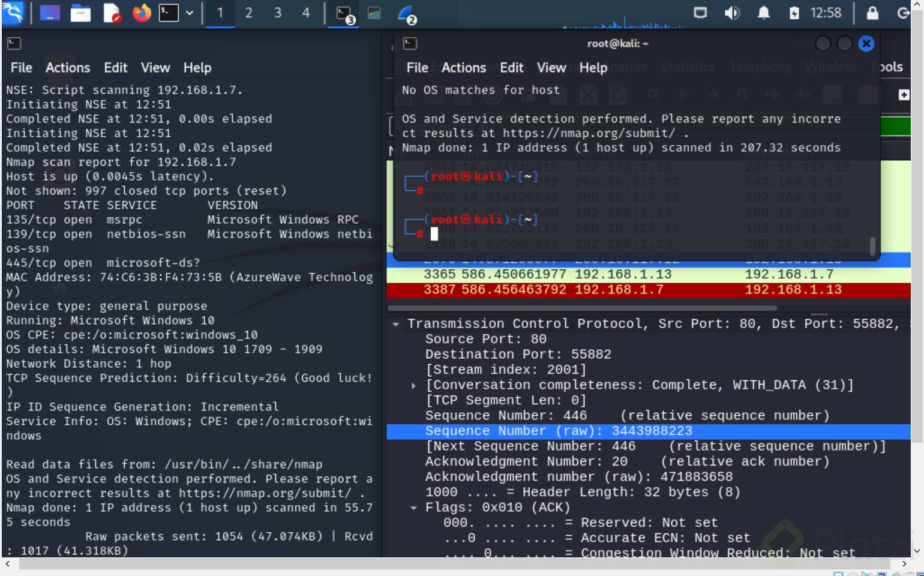The height and width of the screenshot is (576, 924).
Task: Select the Acknowledgment Number: 20 line
Action: click(x=628, y=461)
